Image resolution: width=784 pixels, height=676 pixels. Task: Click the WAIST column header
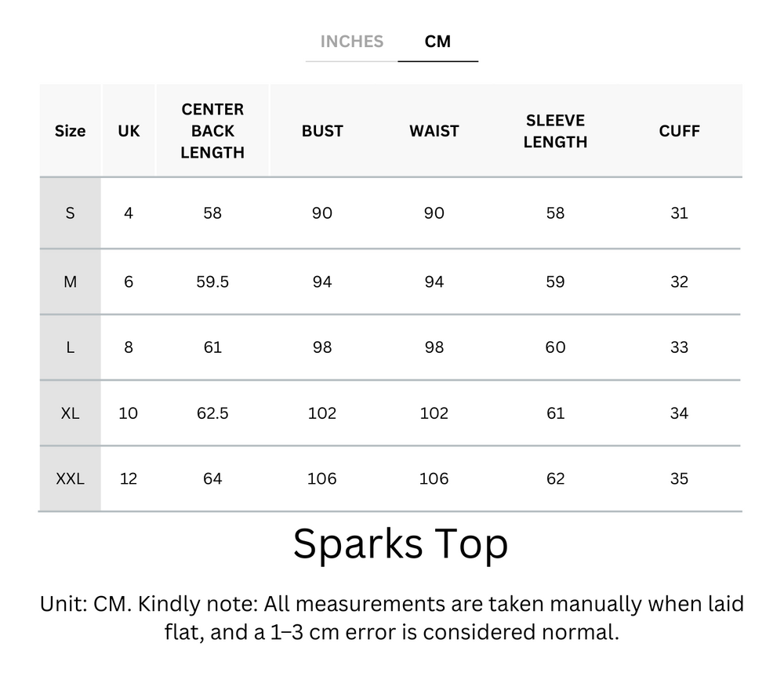coord(434,131)
